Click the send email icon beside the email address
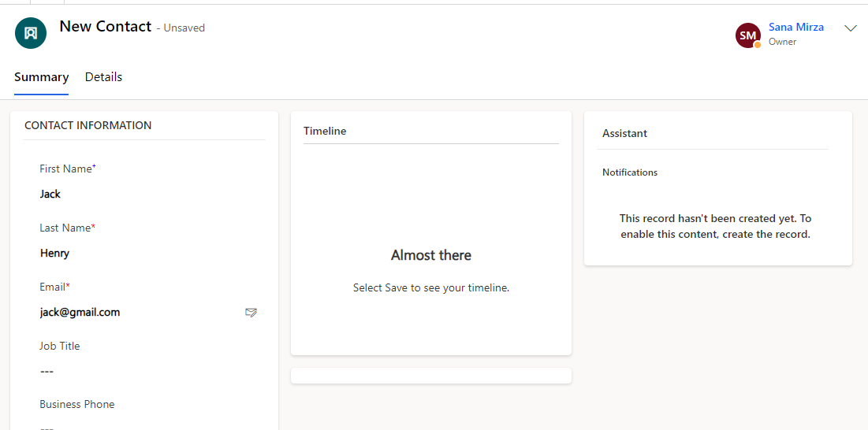The height and width of the screenshot is (430, 868). [251, 313]
